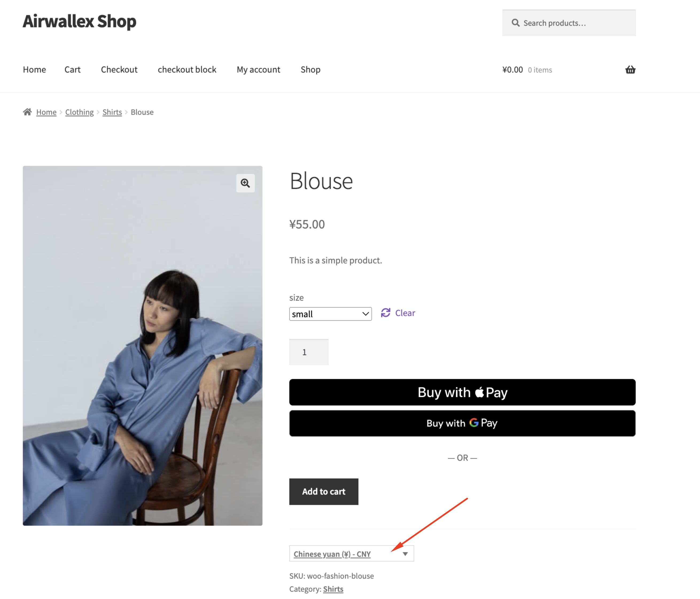Navigate to Clothing via the breadcrumb

[x=79, y=112]
